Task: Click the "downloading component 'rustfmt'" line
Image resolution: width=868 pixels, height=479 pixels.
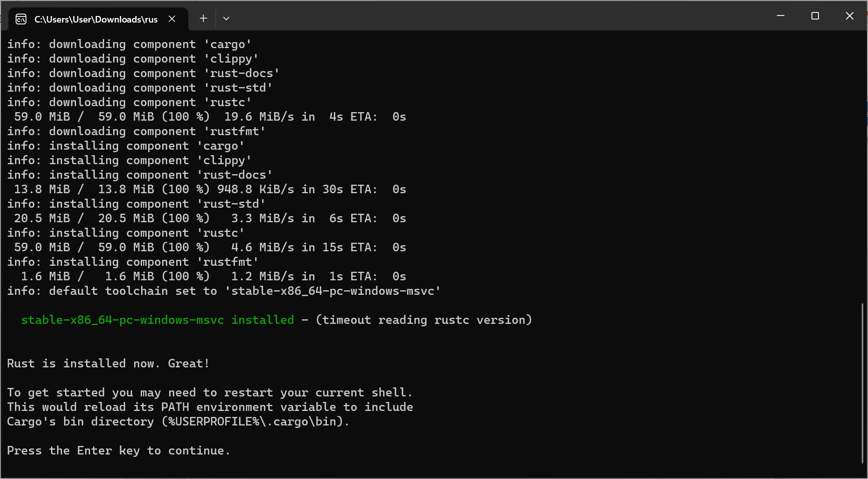Action: coord(136,131)
